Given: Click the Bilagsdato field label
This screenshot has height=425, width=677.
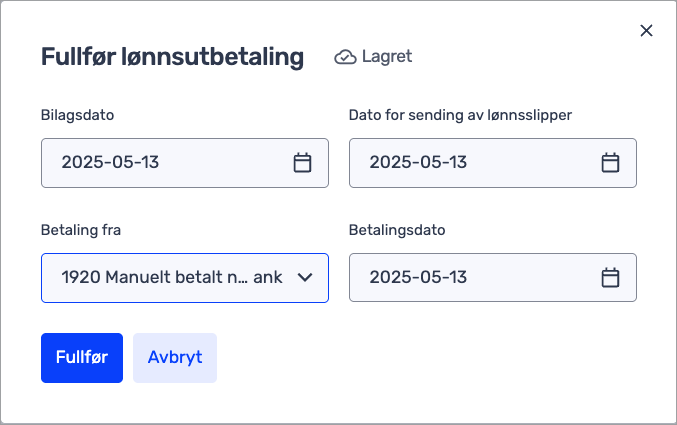Looking at the screenshot, I should click(77, 115).
